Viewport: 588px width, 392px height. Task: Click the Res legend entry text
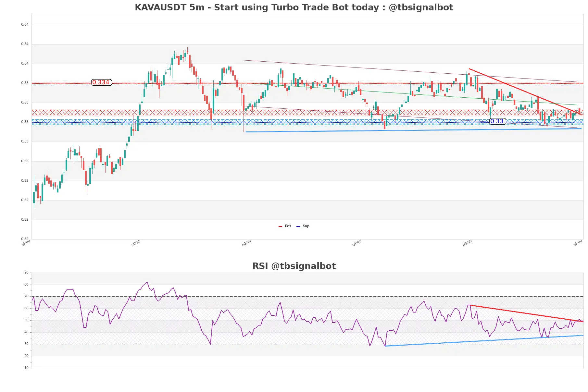tap(288, 226)
